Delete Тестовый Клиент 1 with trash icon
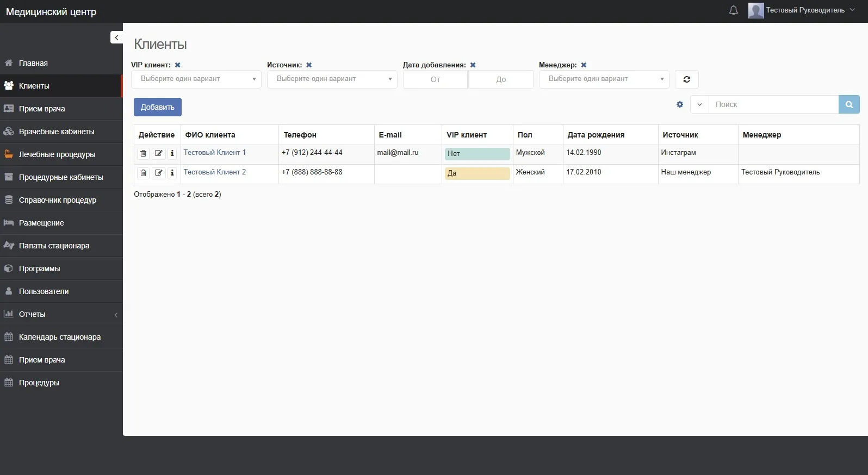 coord(143,153)
